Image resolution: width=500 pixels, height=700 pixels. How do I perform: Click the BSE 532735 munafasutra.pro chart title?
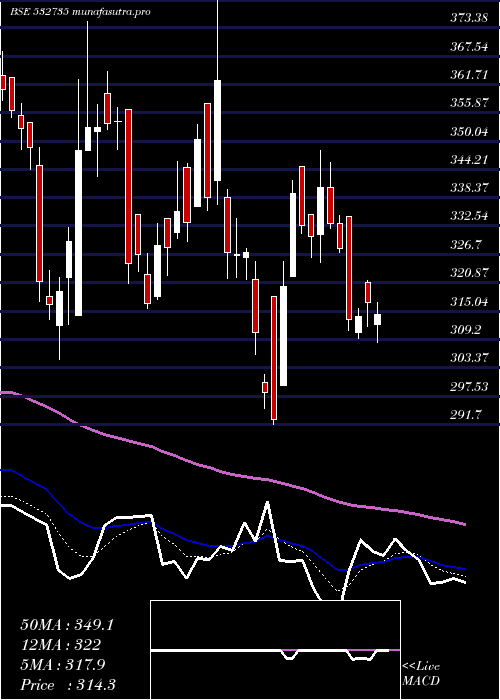coord(80,12)
